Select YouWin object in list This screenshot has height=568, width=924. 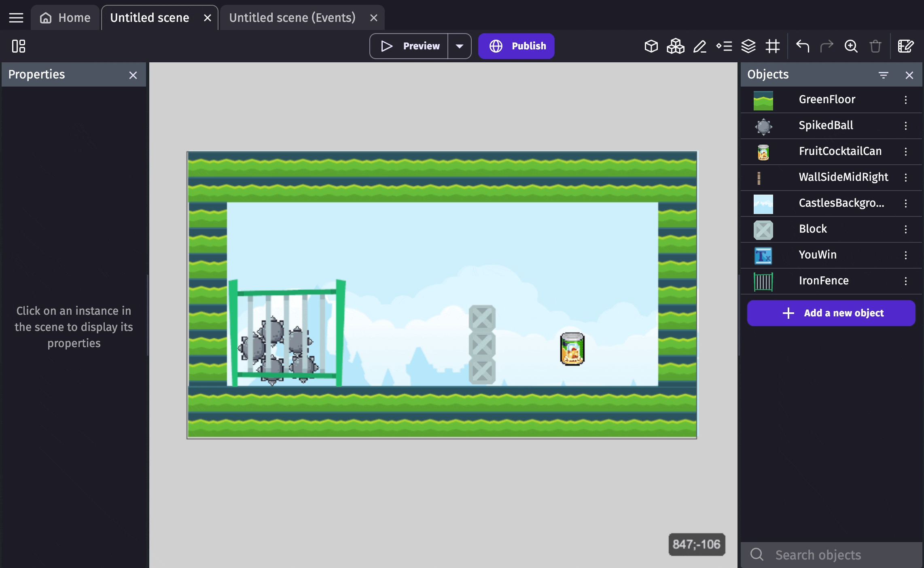point(818,254)
